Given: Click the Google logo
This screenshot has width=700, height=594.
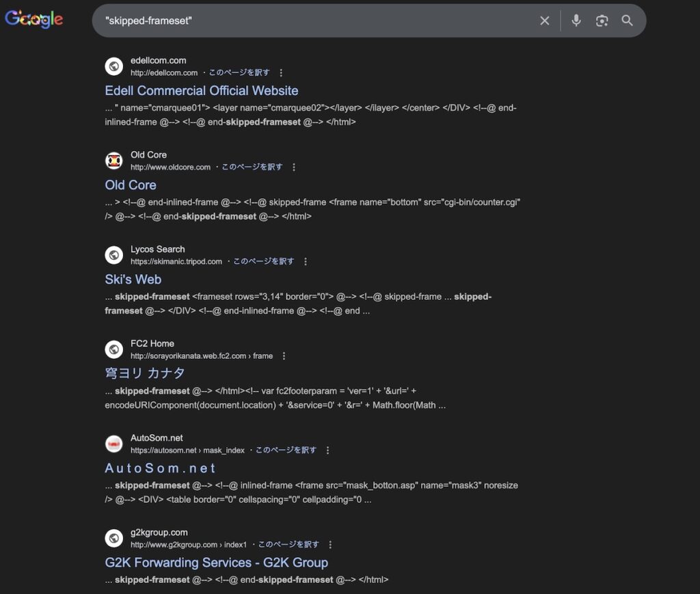Looking at the screenshot, I should pos(34,20).
